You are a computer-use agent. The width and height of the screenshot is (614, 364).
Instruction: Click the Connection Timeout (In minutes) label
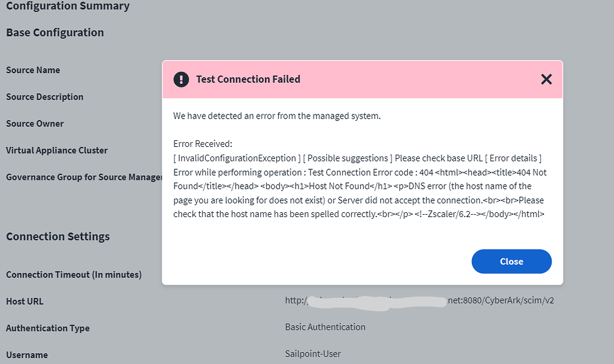[74, 275]
